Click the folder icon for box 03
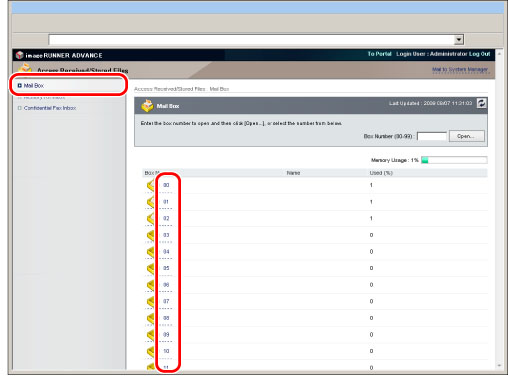Viewport: 508px width, 382px height. click(151, 235)
